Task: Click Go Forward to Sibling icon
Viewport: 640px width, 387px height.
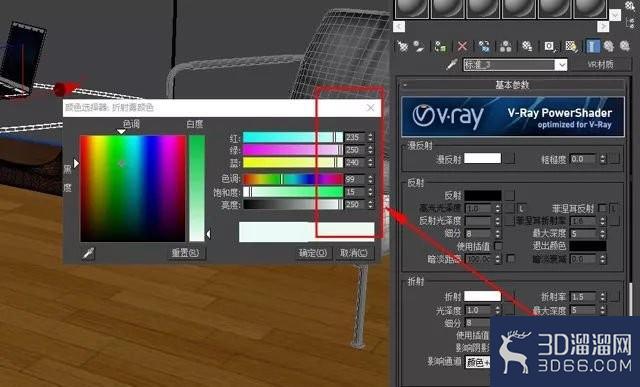Action: tap(625, 46)
